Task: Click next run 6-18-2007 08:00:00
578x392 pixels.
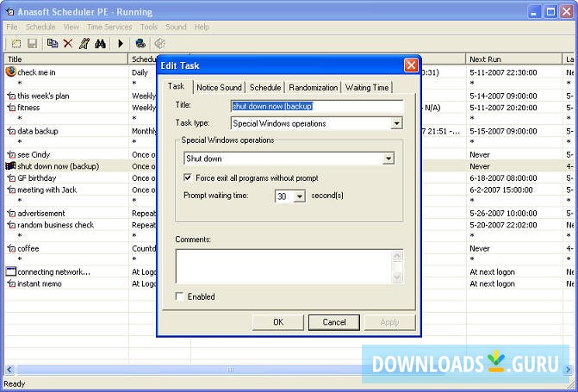Action: tap(503, 178)
